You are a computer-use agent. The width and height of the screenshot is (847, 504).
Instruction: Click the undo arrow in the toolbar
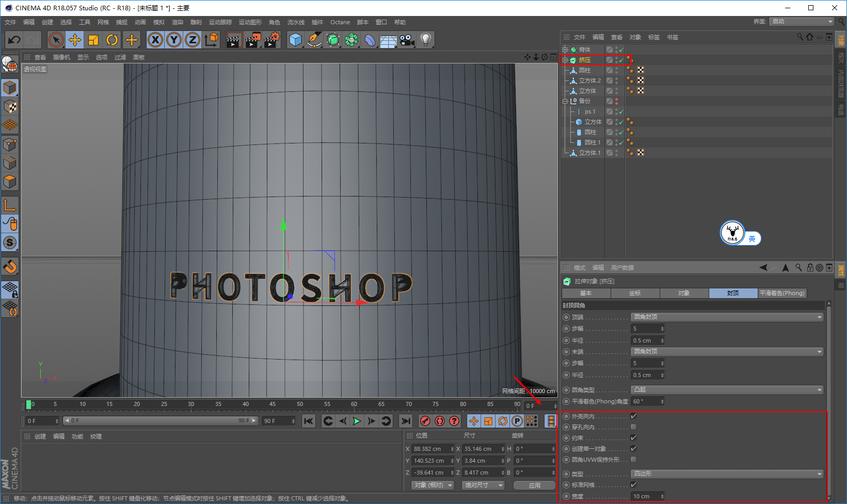(x=14, y=40)
